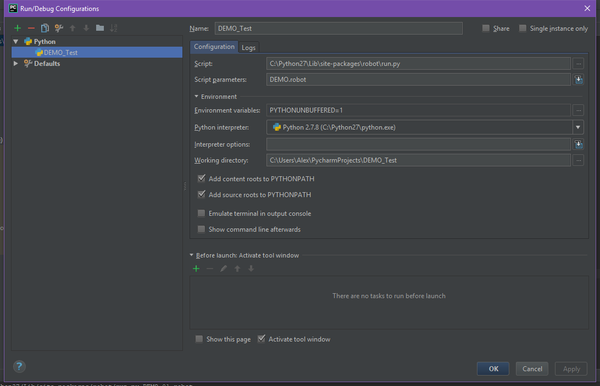Edit before launch task pencil icon
This screenshot has width=600, height=386.
[223, 269]
